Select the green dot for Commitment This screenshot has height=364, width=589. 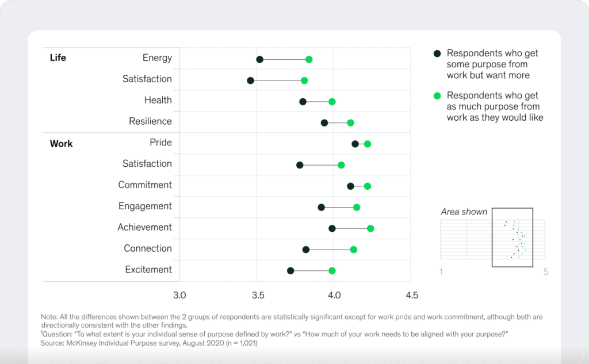[x=368, y=186]
